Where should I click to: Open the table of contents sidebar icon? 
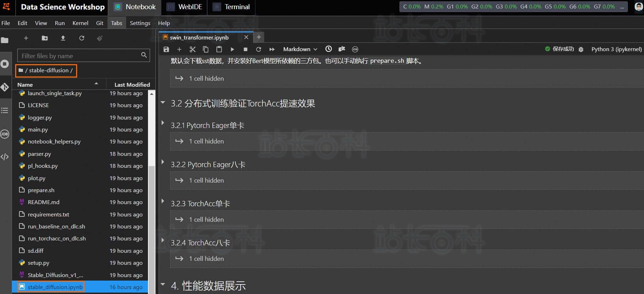pos(5,110)
